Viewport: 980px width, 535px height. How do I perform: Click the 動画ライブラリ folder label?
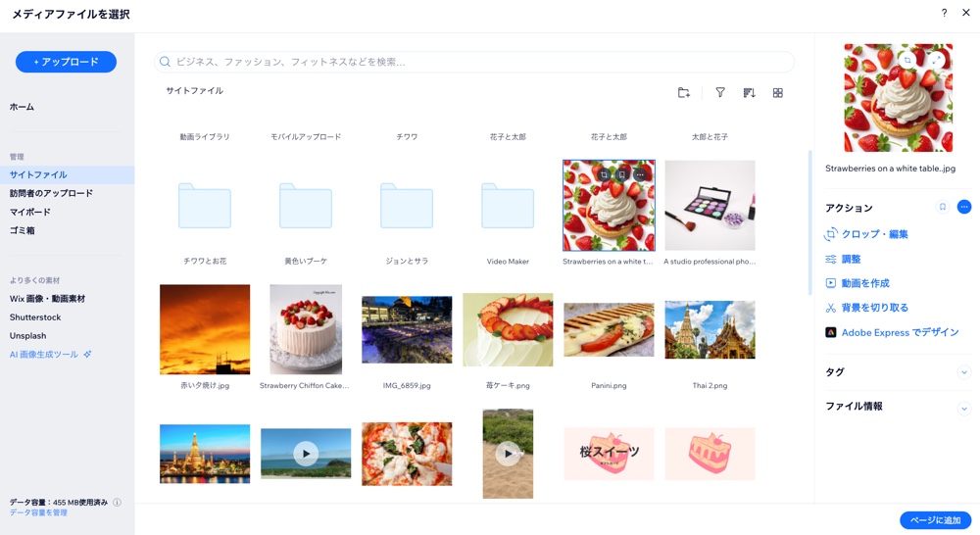click(205, 137)
